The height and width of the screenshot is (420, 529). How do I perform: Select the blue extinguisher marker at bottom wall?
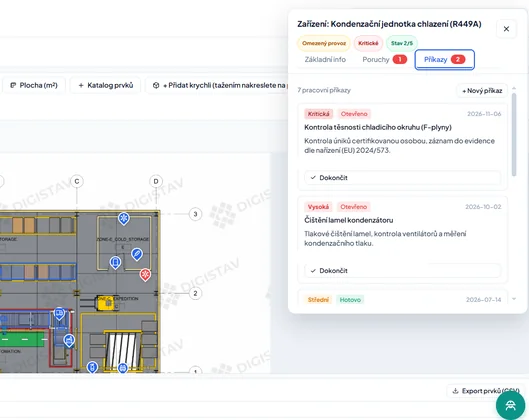(x=92, y=367)
